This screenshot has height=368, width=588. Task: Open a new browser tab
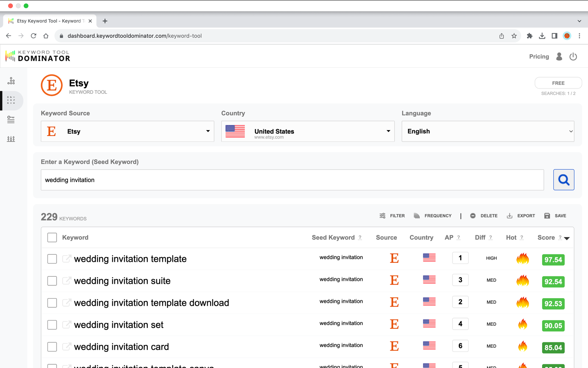coord(105,21)
